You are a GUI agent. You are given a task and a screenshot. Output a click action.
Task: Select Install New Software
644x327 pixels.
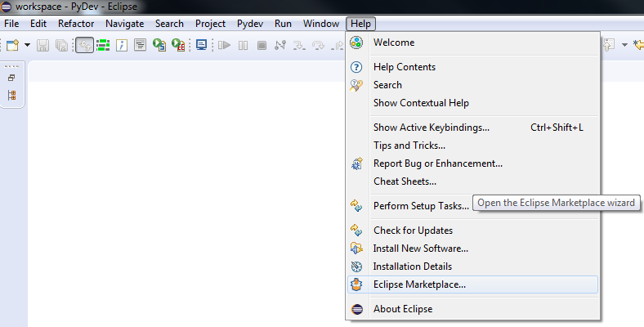pyautogui.click(x=472, y=249)
